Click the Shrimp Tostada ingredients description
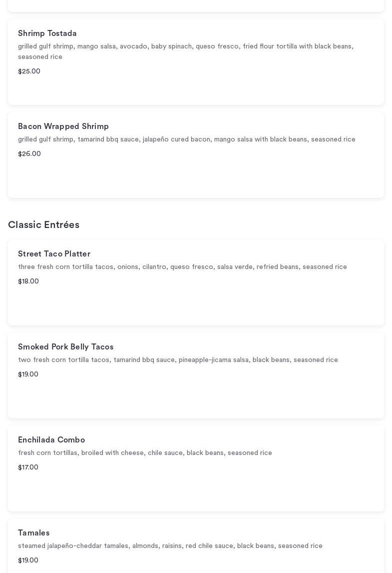Viewport: 392px width, 573px height. click(185, 51)
